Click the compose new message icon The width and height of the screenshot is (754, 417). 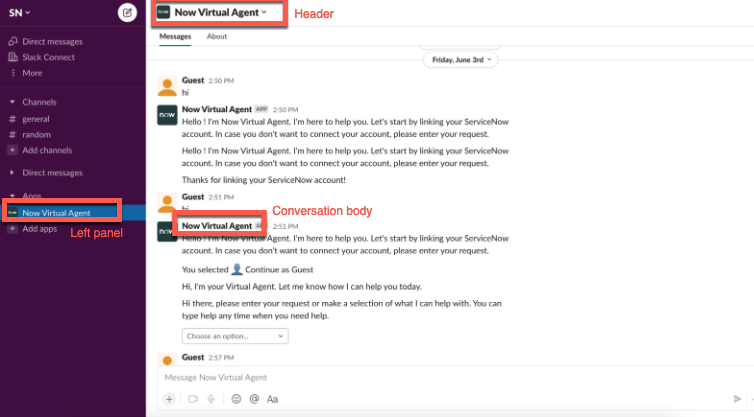pyautogui.click(x=127, y=13)
